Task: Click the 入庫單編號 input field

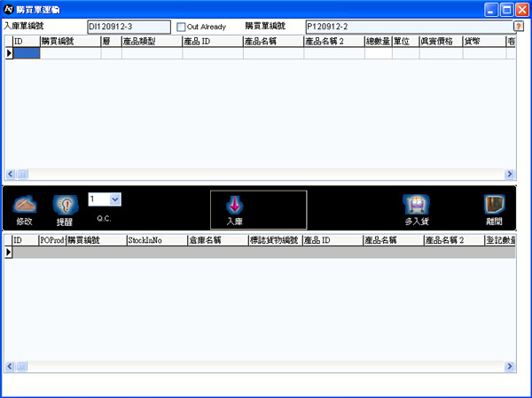Action: (129, 27)
